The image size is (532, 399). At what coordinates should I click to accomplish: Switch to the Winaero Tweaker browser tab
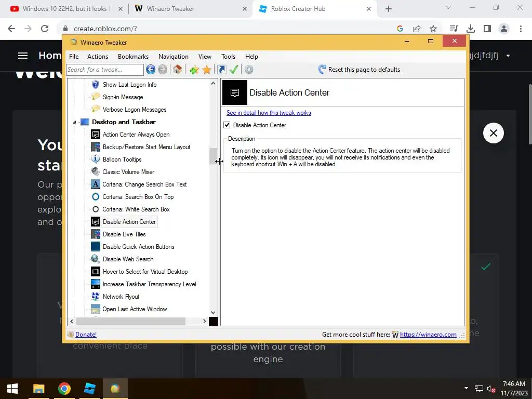(x=191, y=9)
